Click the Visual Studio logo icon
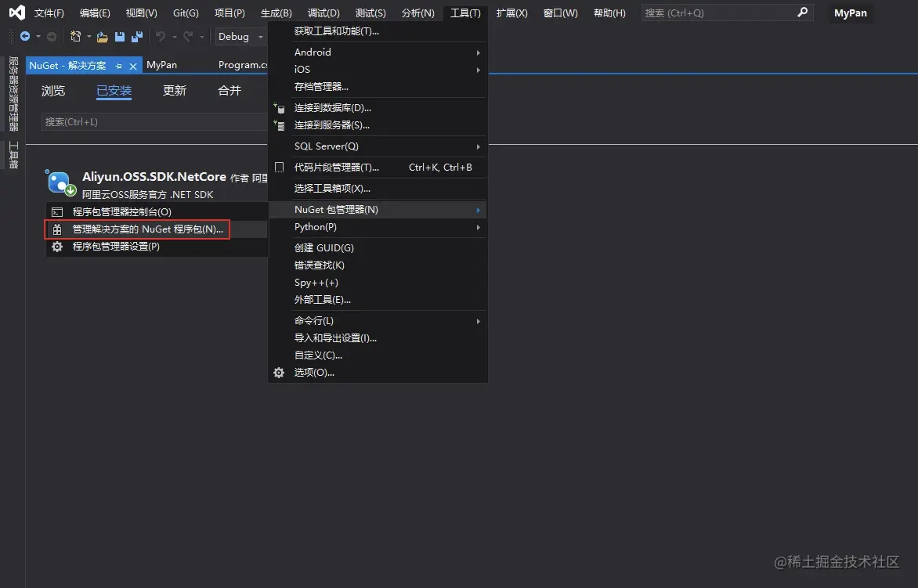918x588 pixels. click(16, 13)
